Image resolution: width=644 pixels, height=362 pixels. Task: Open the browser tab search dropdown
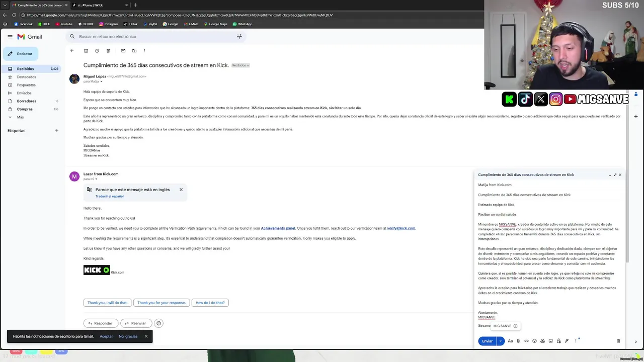tap(5, 5)
